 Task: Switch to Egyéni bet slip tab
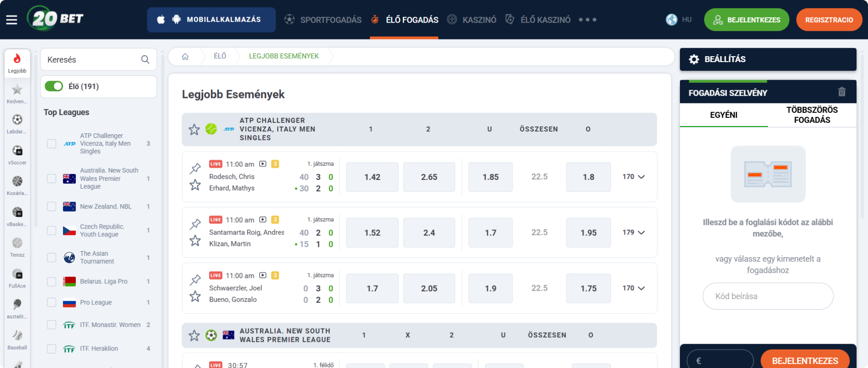pos(724,115)
